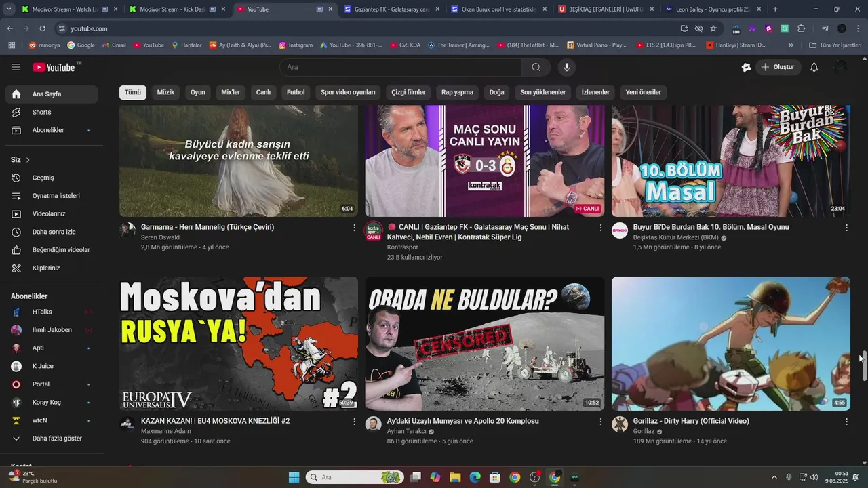Go back in Chrome history
This screenshot has height=488, width=868.
tap(9, 28)
